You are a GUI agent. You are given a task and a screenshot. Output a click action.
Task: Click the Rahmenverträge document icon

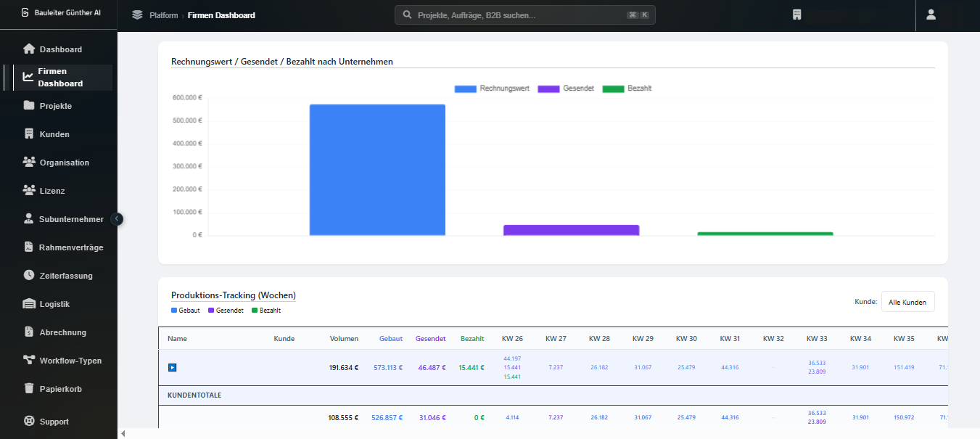(x=29, y=247)
